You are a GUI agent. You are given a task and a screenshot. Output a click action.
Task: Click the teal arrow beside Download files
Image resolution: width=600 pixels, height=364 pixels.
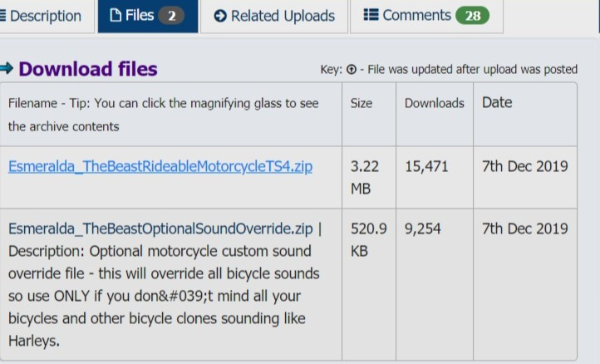(7, 68)
